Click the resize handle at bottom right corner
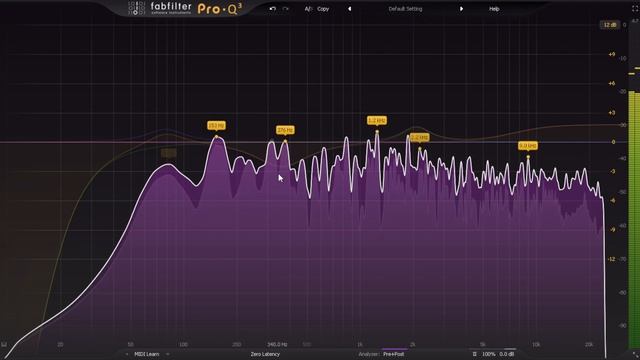640x360 pixels. [635, 354]
